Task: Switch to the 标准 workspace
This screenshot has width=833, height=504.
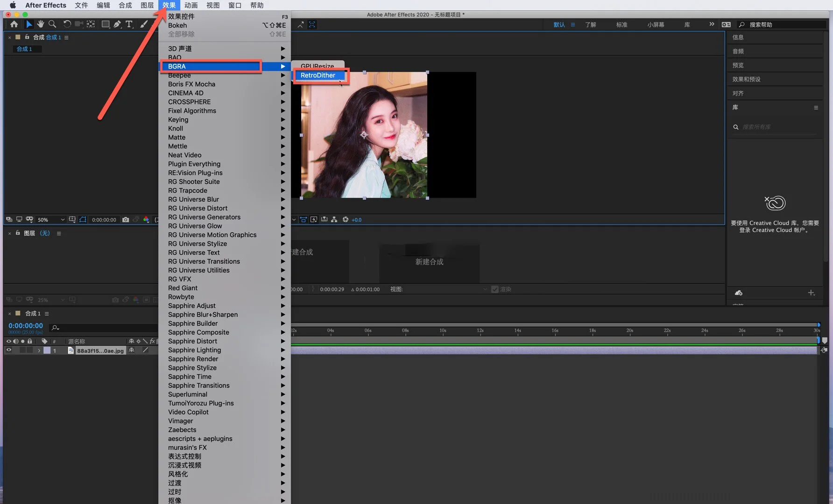Action: [621, 25]
